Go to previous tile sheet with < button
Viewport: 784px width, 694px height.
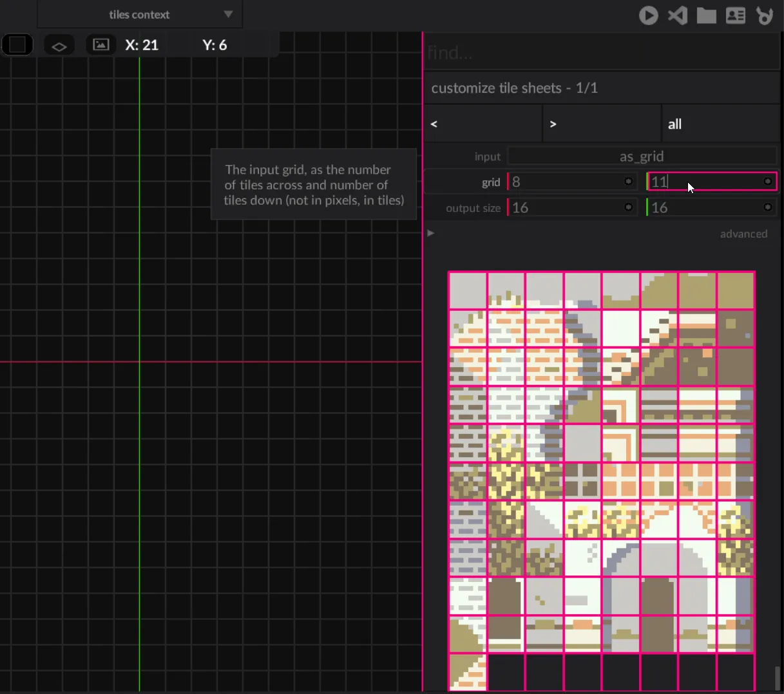pyautogui.click(x=483, y=124)
